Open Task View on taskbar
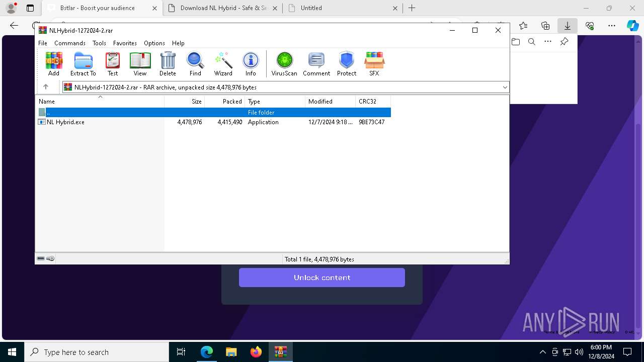This screenshot has height=362, width=644. (x=181, y=352)
